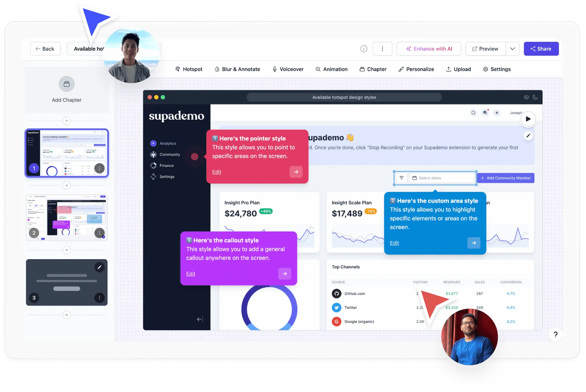This screenshot has width=586, height=392.
Task: Select the Analytics menu item
Action: coord(168,143)
